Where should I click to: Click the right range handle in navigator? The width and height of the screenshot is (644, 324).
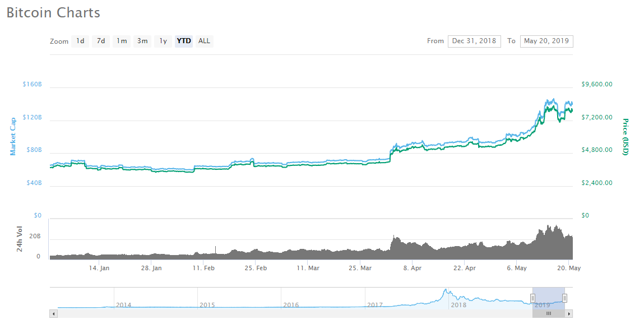tap(564, 298)
